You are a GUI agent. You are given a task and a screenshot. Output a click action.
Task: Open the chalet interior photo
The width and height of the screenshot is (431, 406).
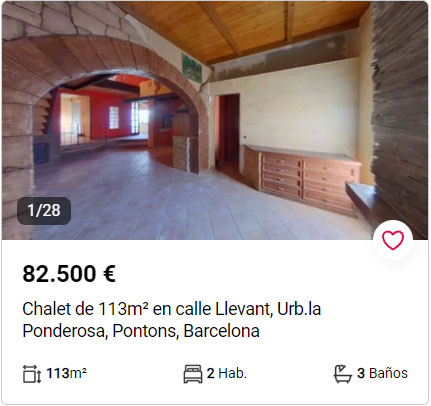point(215,120)
